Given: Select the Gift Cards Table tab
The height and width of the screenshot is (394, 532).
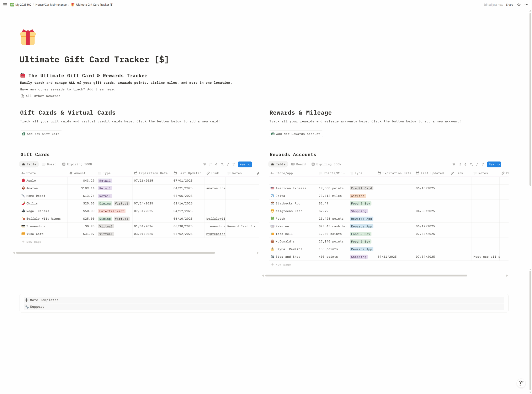Looking at the screenshot, I should click(29, 164).
